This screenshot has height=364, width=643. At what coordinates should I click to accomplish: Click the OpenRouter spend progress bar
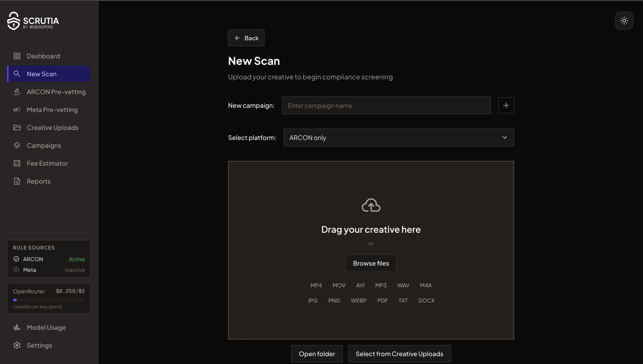49,300
